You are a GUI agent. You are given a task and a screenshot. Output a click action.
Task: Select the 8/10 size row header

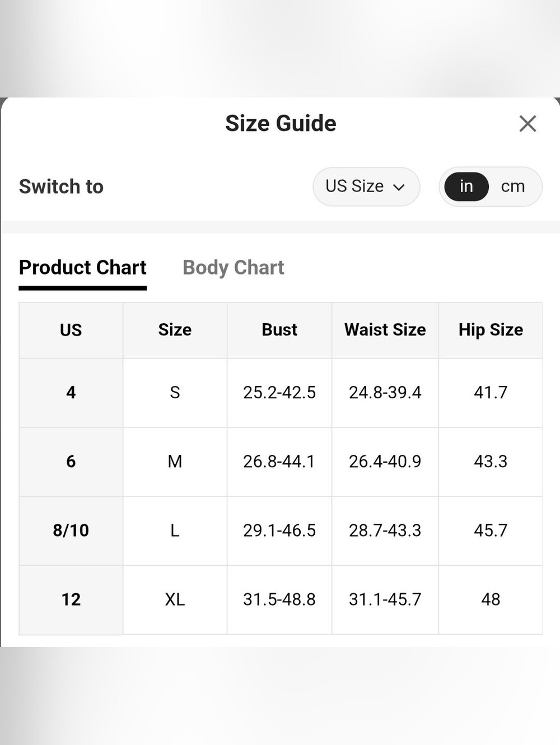(x=71, y=530)
